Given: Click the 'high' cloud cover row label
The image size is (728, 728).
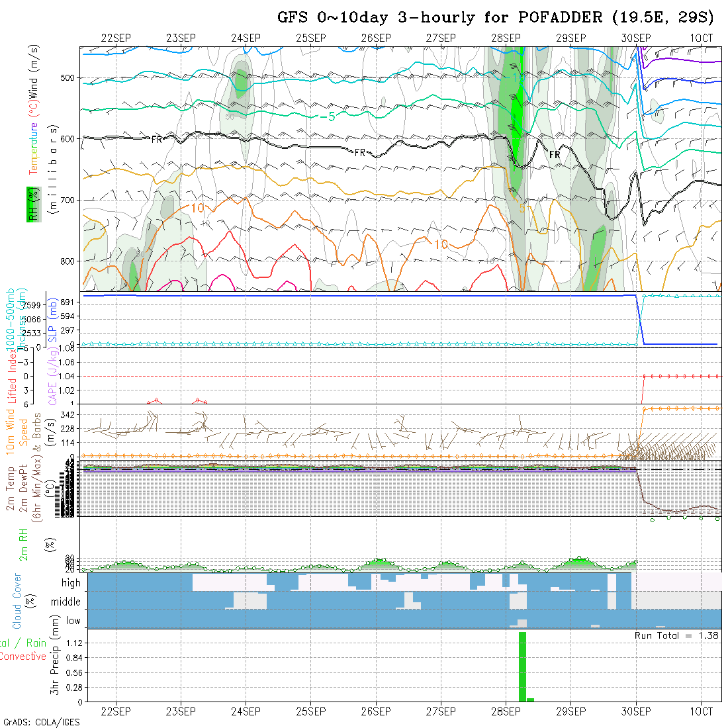Looking at the screenshot, I should 71,583.
